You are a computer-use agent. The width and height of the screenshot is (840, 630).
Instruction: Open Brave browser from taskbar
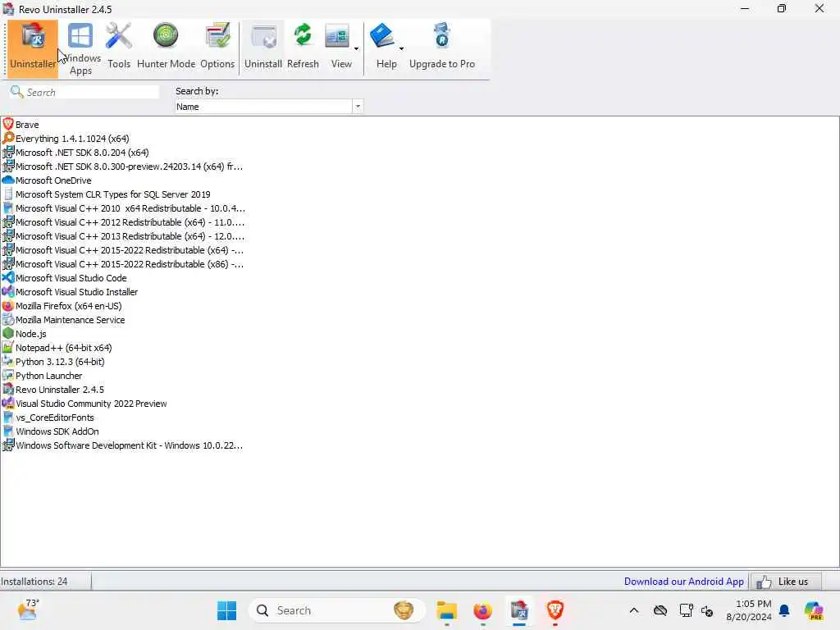(555, 610)
